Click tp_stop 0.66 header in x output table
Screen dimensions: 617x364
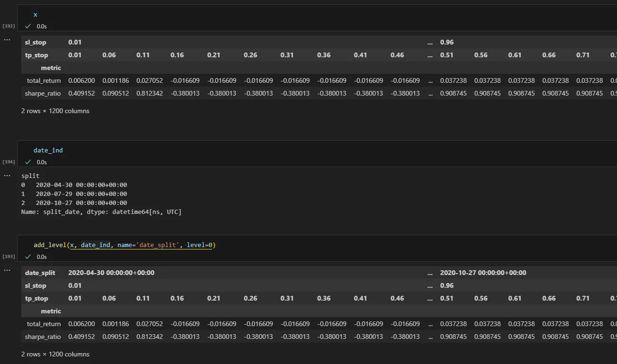(x=549, y=55)
